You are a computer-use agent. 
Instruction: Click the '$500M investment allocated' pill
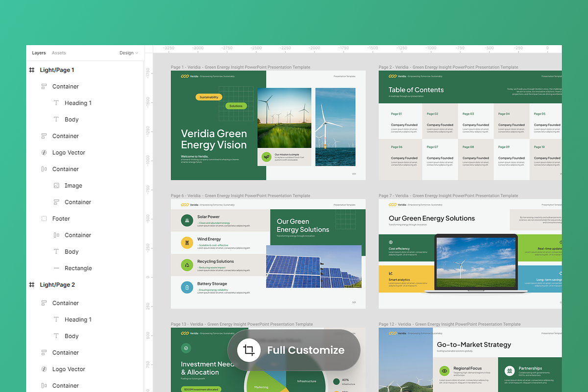tap(201, 389)
